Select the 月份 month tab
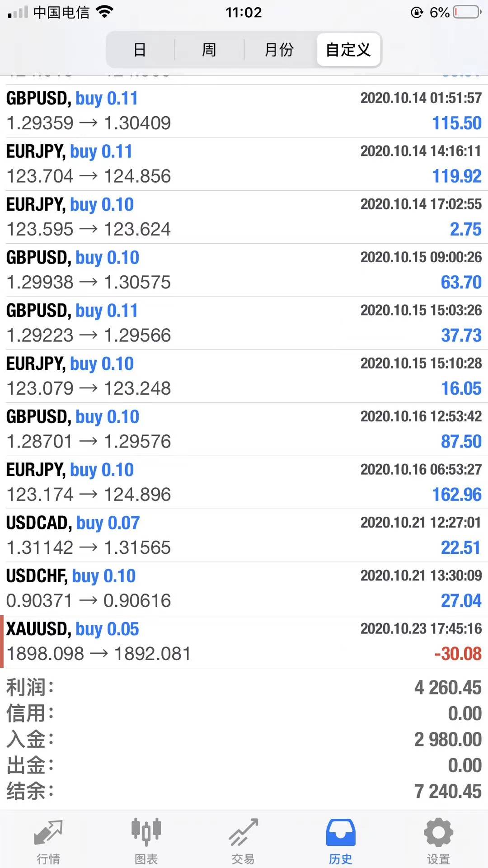The width and height of the screenshot is (488, 868). (279, 49)
